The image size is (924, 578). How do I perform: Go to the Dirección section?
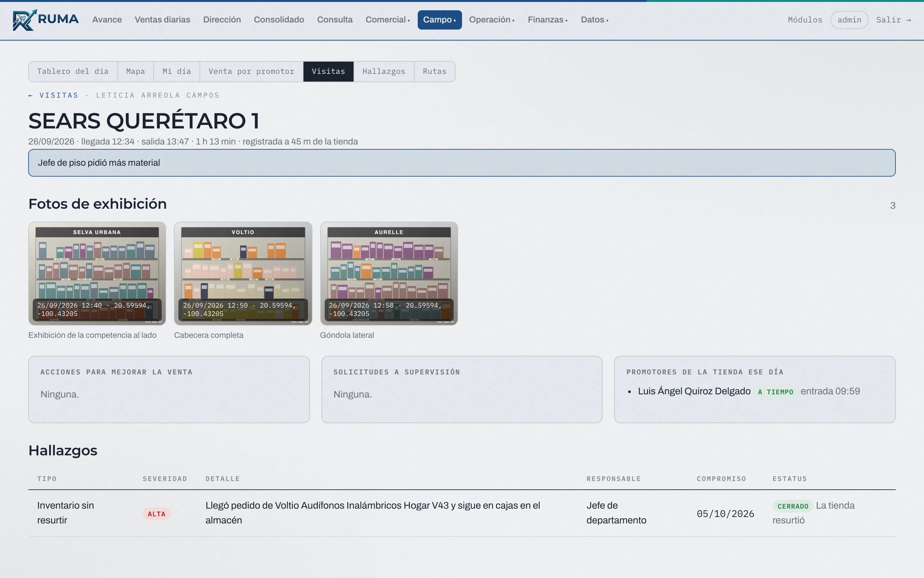coord(222,20)
